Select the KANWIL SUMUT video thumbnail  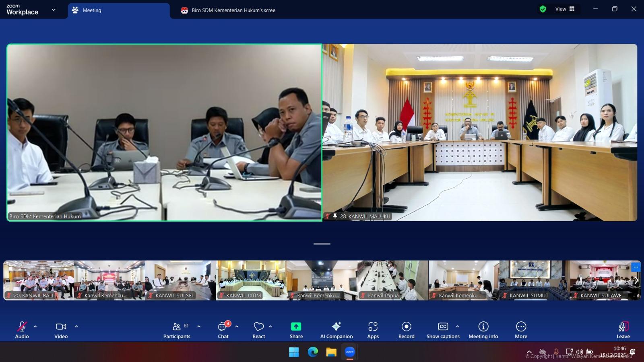pyautogui.click(x=535, y=280)
